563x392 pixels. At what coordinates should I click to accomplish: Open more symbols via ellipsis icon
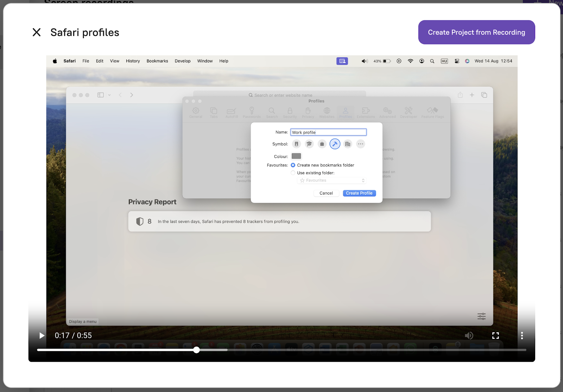[x=360, y=144]
